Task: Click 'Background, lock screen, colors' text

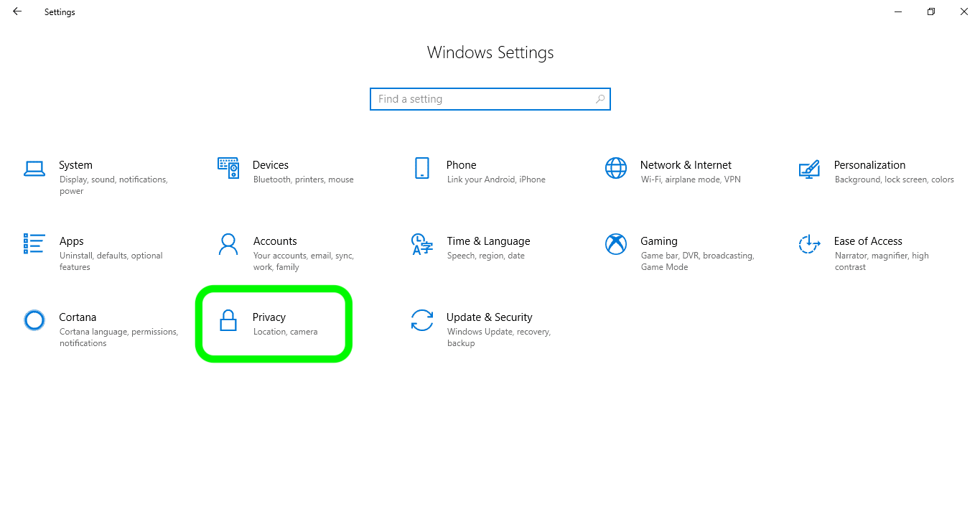Action: [x=894, y=179]
